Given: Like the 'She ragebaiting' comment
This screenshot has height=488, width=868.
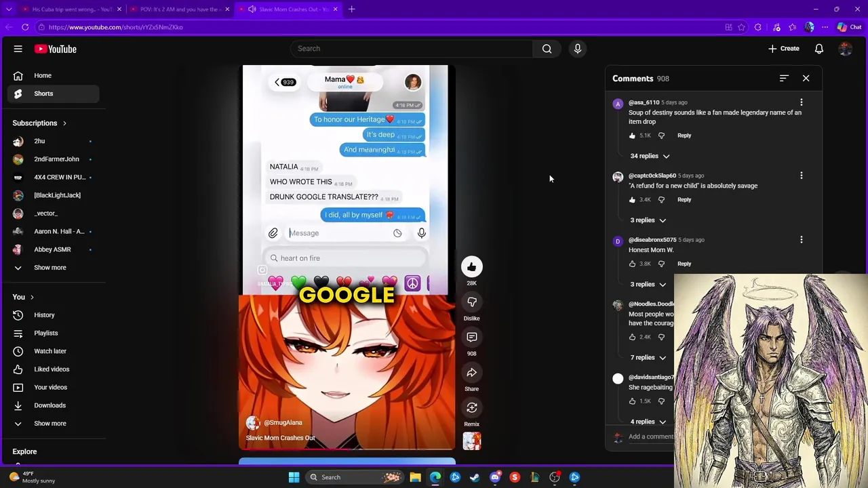Looking at the screenshot, I should (633, 401).
